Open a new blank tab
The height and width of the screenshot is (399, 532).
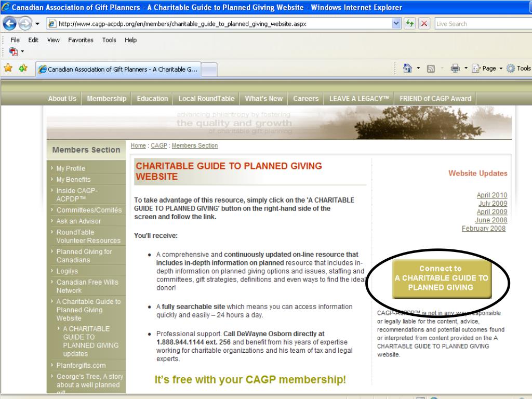coord(209,70)
